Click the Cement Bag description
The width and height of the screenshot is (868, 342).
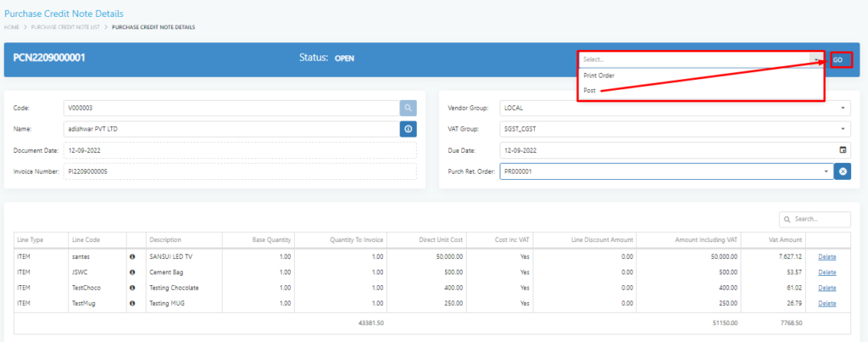[x=166, y=272]
